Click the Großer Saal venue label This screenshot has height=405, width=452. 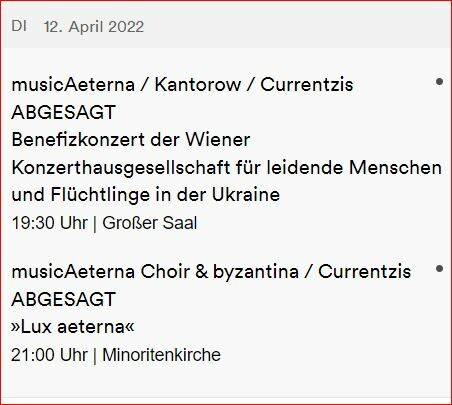click(x=150, y=223)
